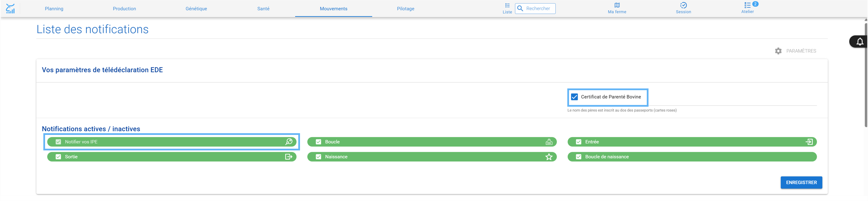Open the Atelier list icon
The width and height of the screenshot is (868, 201).
pos(747,5)
